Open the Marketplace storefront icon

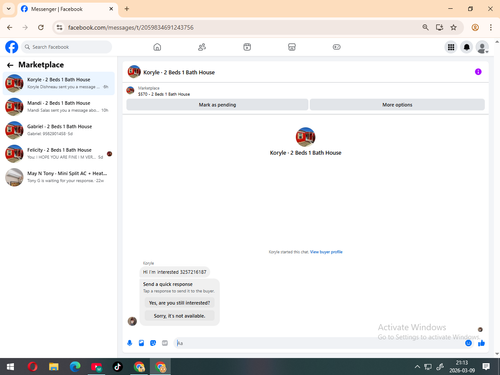click(292, 47)
